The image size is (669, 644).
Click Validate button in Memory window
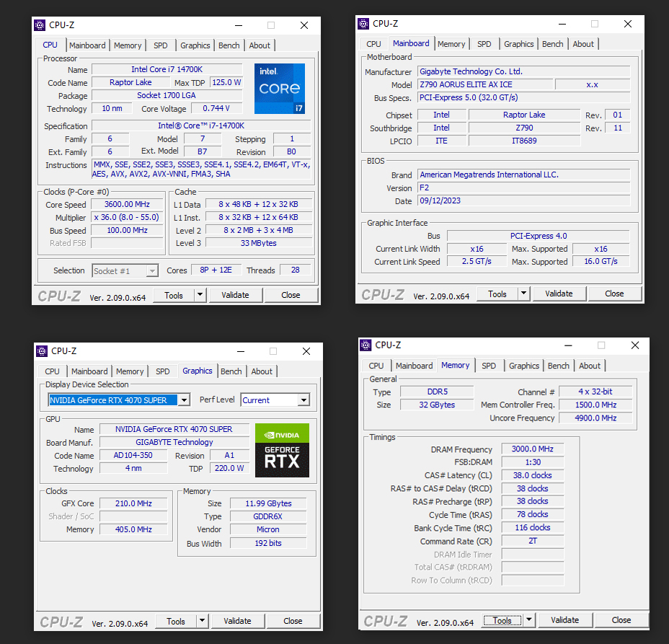tap(565, 619)
